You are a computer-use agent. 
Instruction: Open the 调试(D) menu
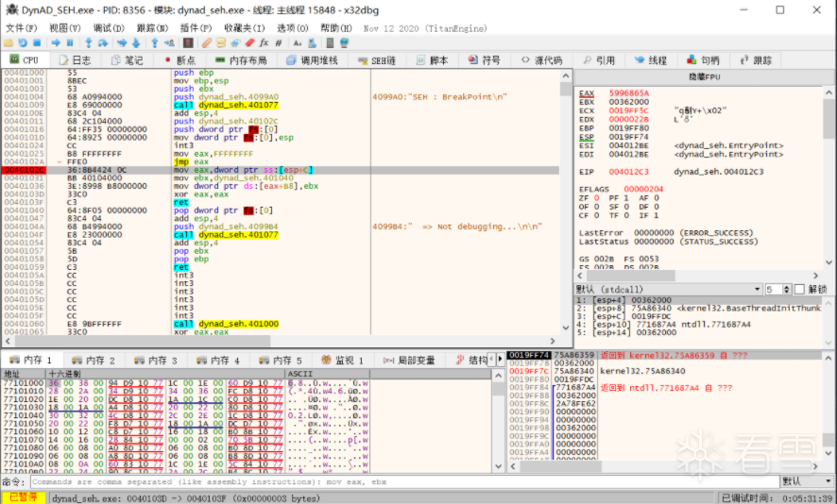point(109,28)
